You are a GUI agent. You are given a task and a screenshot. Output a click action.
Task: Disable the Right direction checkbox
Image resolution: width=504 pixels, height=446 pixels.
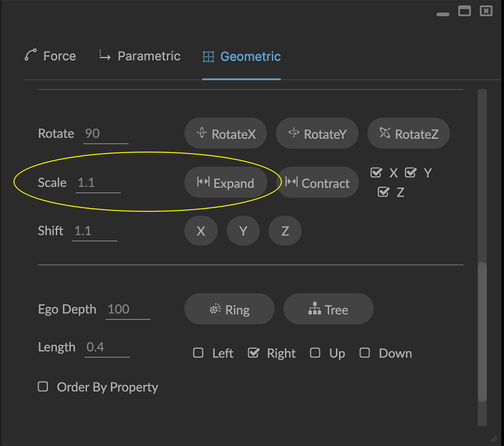pyautogui.click(x=253, y=353)
